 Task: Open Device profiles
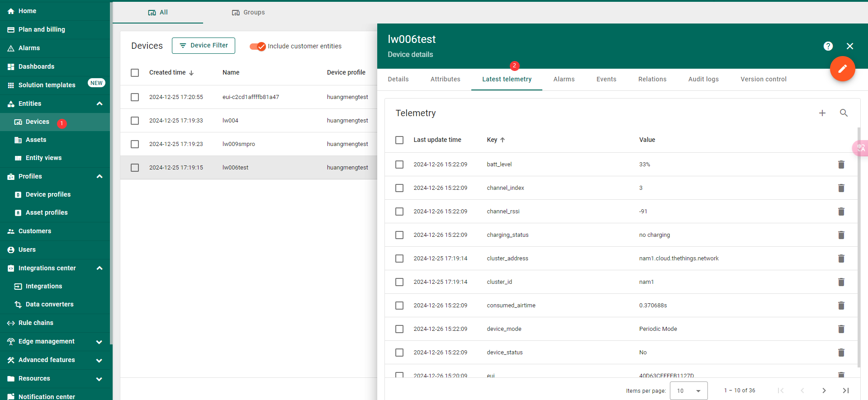(x=55, y=195)
